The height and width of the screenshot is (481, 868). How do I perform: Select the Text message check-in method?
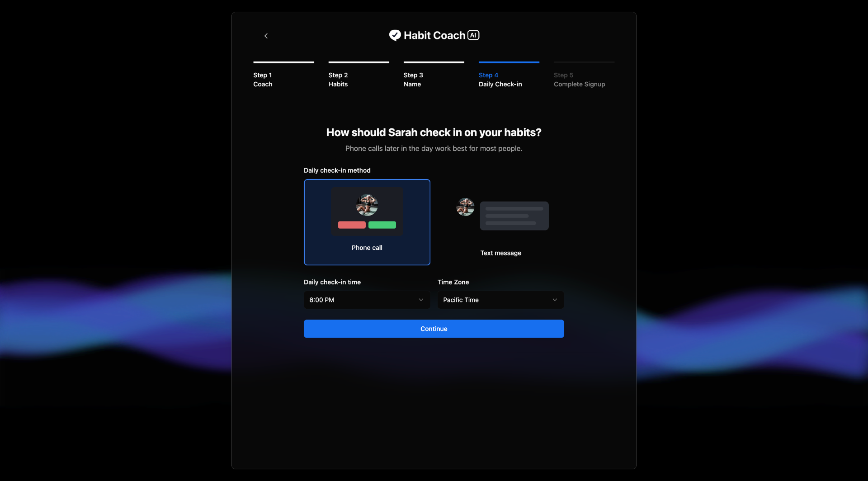pyautogui.click(x=501, y=222)
